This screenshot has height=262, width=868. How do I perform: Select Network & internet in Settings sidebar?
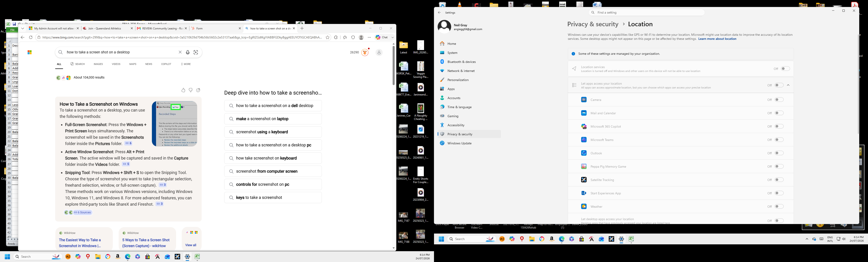[x=469, y=71]
